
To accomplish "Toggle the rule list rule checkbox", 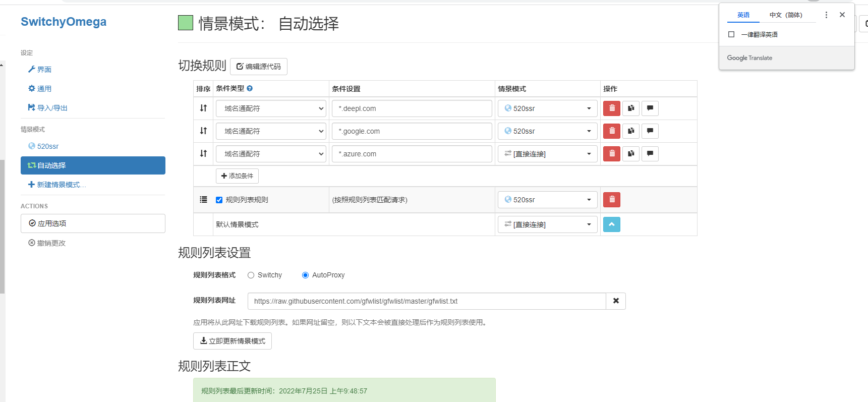I will [x=219, y=200].
